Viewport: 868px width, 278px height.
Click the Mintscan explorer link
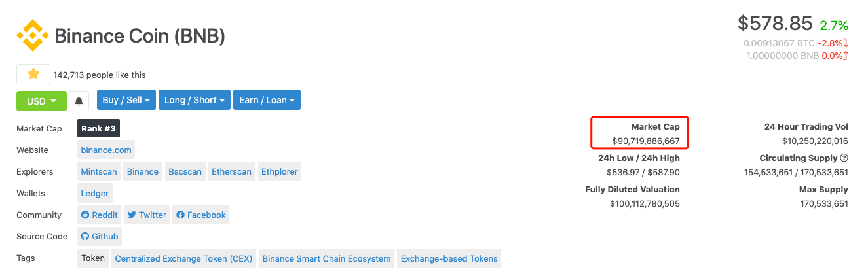point(99,171)
